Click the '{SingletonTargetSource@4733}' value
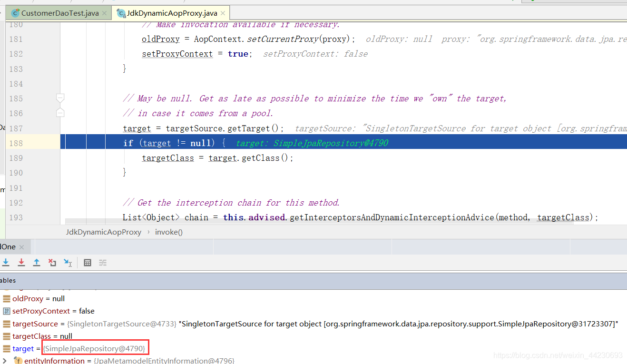The width and height of the screenshot is (627, 364). (x=121, y=324)
